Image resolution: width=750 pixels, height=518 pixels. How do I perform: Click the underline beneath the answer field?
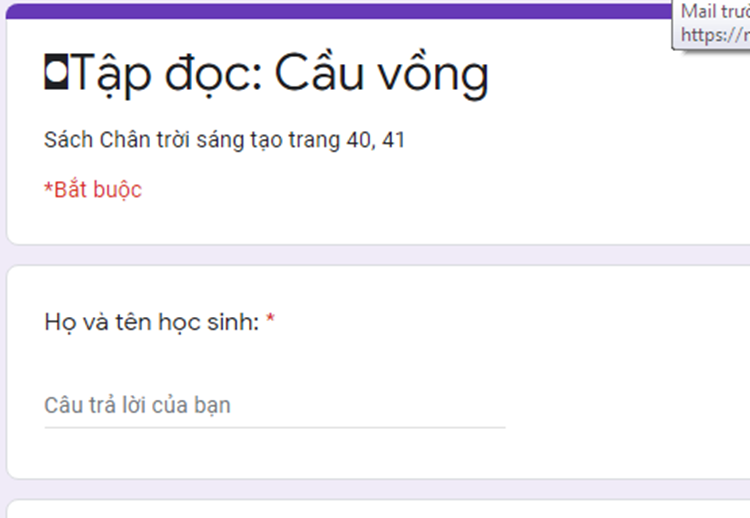click(274, 428)
